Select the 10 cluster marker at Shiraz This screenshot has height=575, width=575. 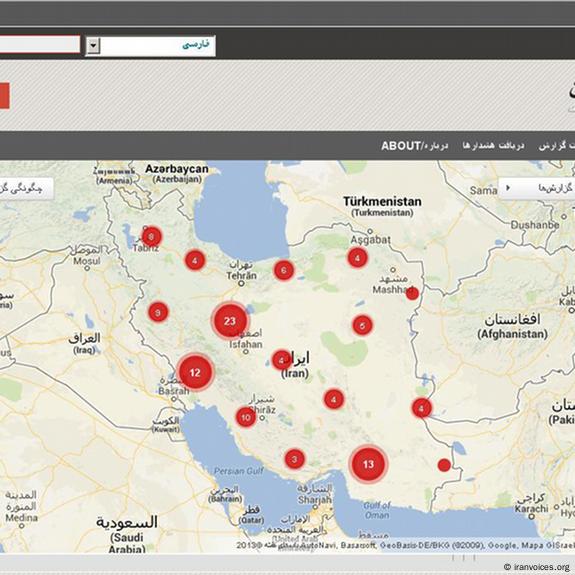coord(246,417)
